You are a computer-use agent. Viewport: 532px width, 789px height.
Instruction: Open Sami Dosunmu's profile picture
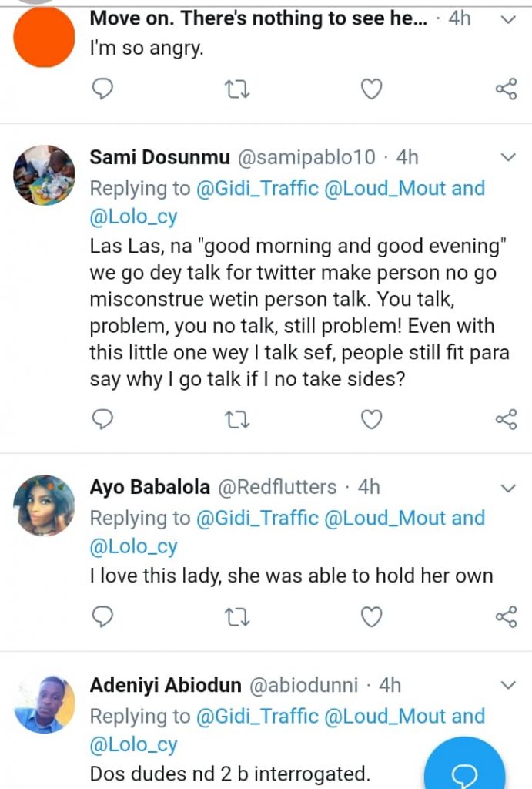[44, 176]
